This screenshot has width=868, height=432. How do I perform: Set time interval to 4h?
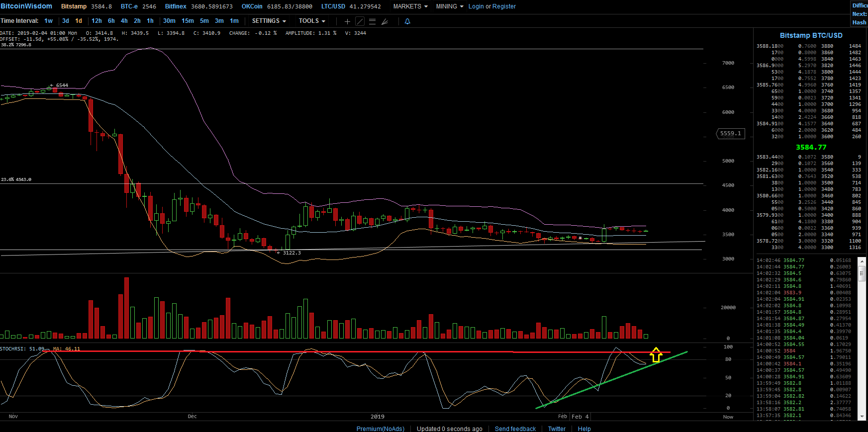pos(124,21)
